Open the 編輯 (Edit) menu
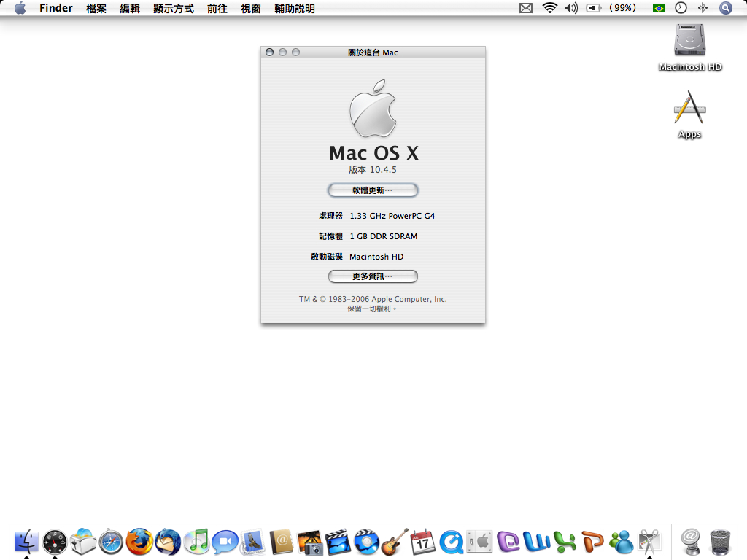Screen dimensions: 747x560 [x=130, y=8]
